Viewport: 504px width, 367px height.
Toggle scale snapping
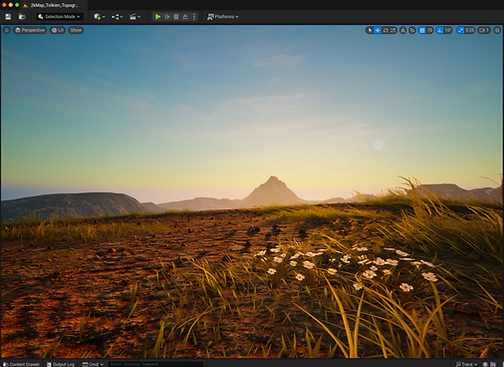pyautogui.click(x=461, y=30)
